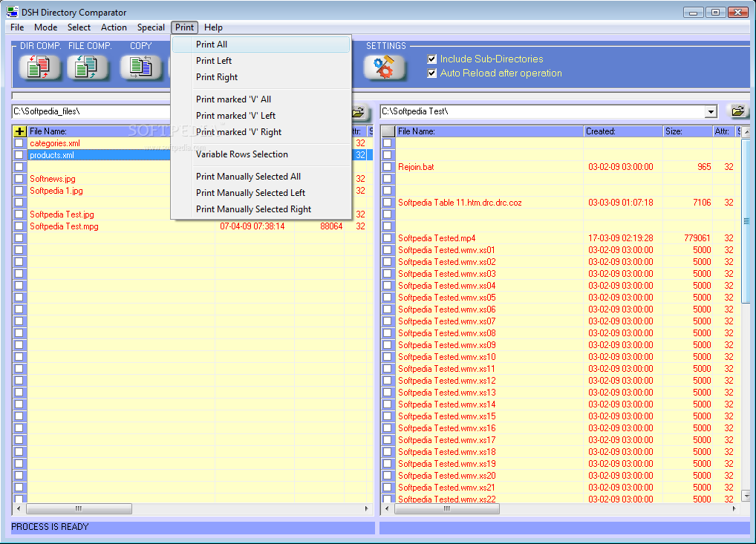The height and width of the screenshot is (544, 756).
Task: Click the right pane File Name column header
Action: [x=489, y=131]
